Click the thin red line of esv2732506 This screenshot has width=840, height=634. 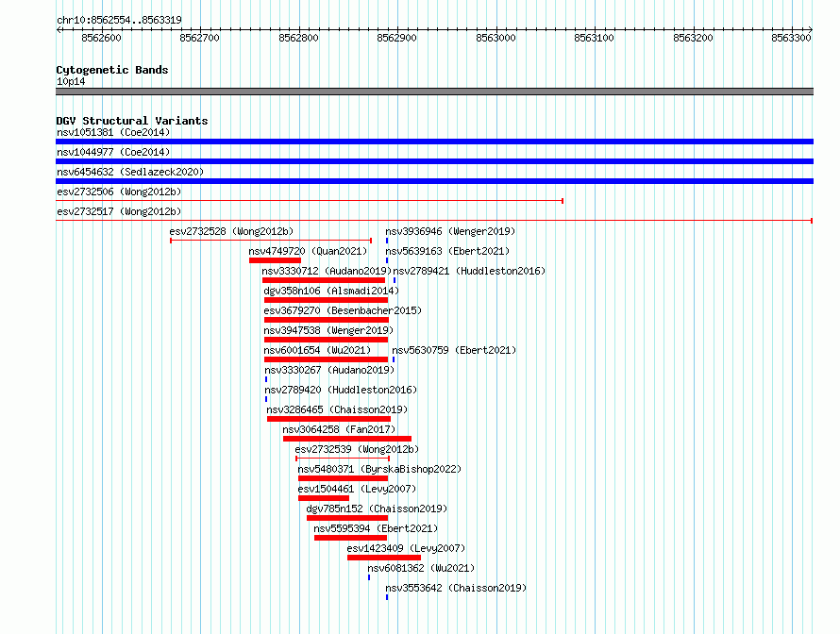[x=310, y=201]
